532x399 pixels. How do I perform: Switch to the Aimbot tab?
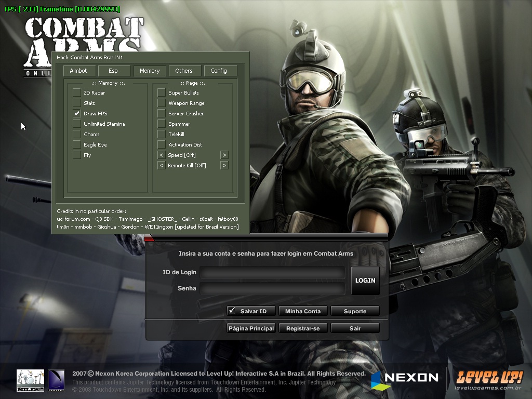[78, 71]
